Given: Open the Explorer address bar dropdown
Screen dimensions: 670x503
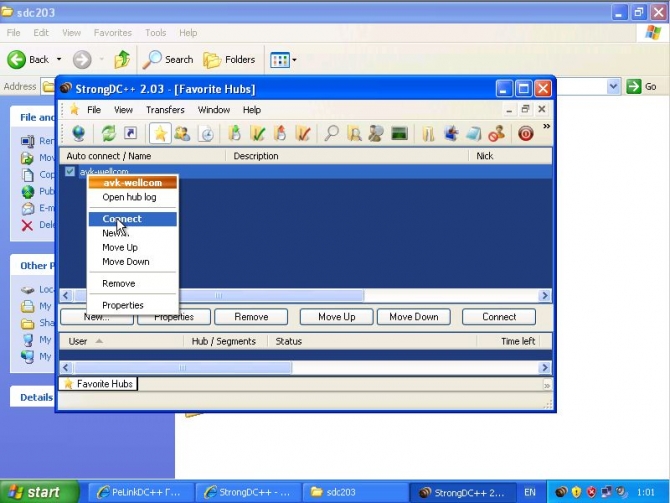Looking at the screenshot, I should click(x=613, y=87).
